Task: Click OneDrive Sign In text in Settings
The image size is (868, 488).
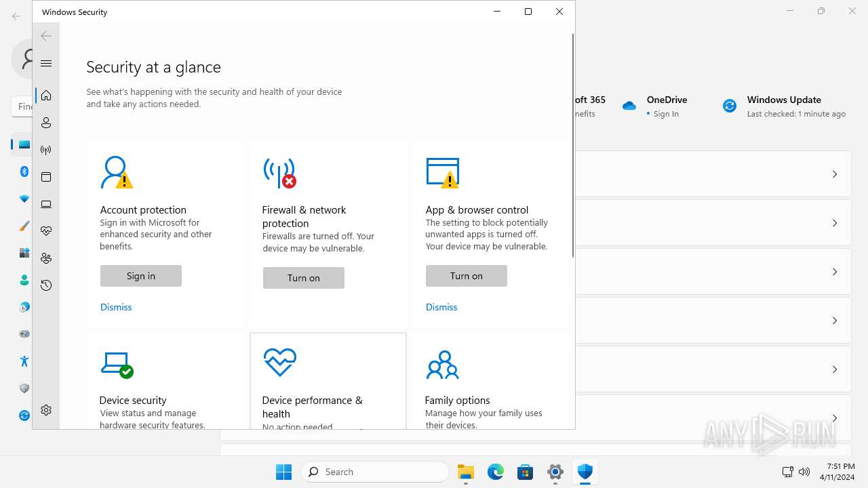Action: (666, 114)
